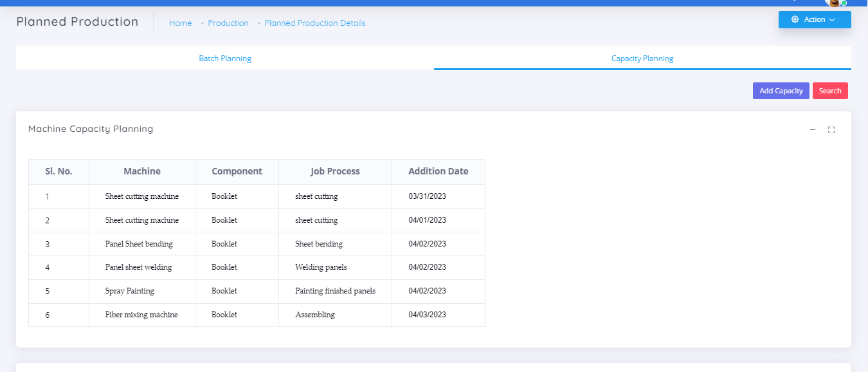Click the Machine Capacity Planning heading
Screen dimensions: 868x372
91,129
